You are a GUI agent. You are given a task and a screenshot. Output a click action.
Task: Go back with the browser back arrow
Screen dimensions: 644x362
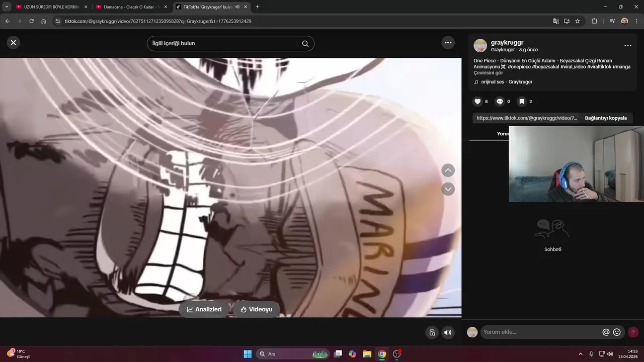7,21
